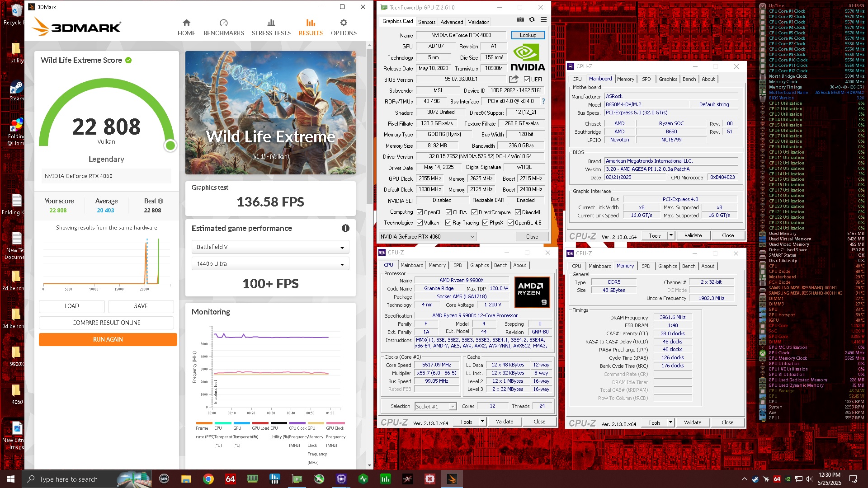
Task: Select the Folding@Home desktop icon
Action: click(x=16, y=132)
